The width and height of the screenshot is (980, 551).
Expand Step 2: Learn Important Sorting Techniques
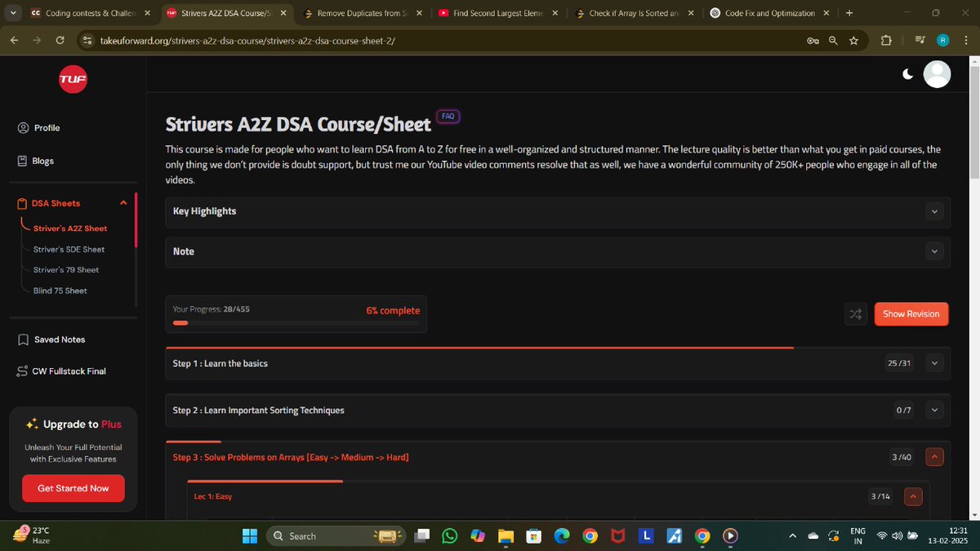[x=934, y=410]
